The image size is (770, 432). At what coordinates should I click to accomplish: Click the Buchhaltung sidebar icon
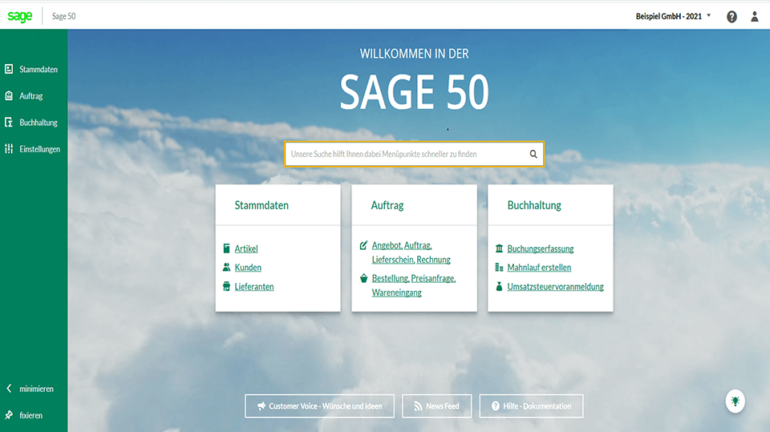click(9, 122)
